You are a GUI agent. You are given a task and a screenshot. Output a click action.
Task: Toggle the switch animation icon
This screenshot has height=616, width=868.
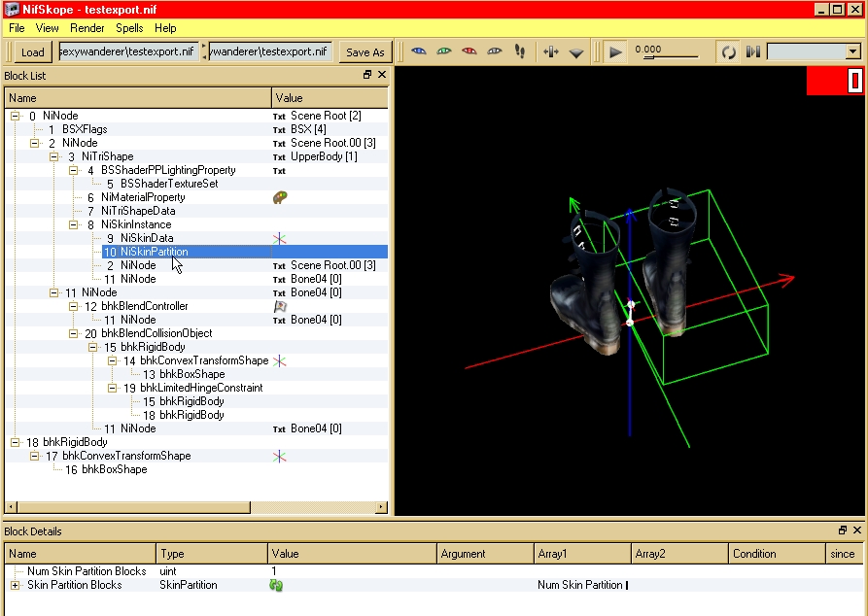(753, 52)
